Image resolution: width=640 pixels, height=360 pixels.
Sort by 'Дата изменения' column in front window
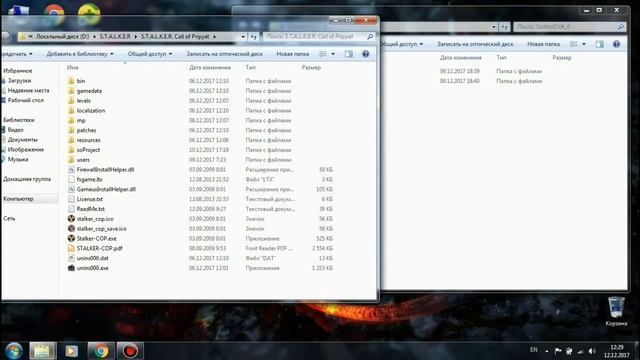210,67
